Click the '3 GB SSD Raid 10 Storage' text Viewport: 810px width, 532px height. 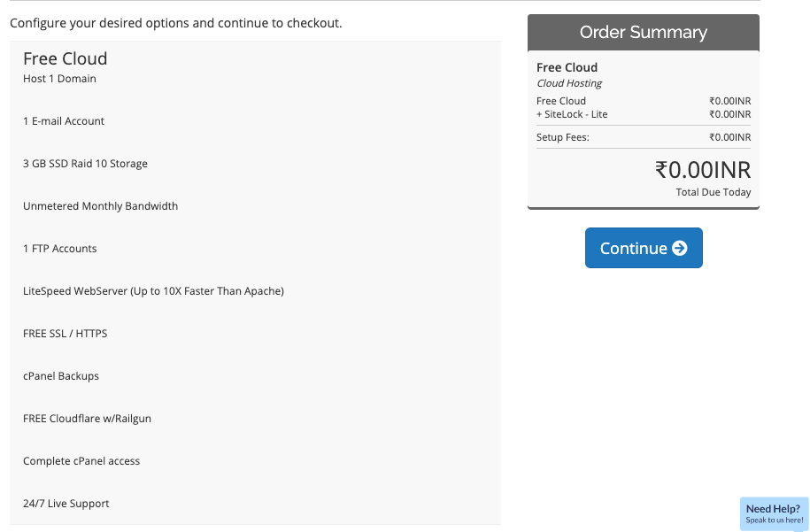pyautogui.click(x=85, y=164)
